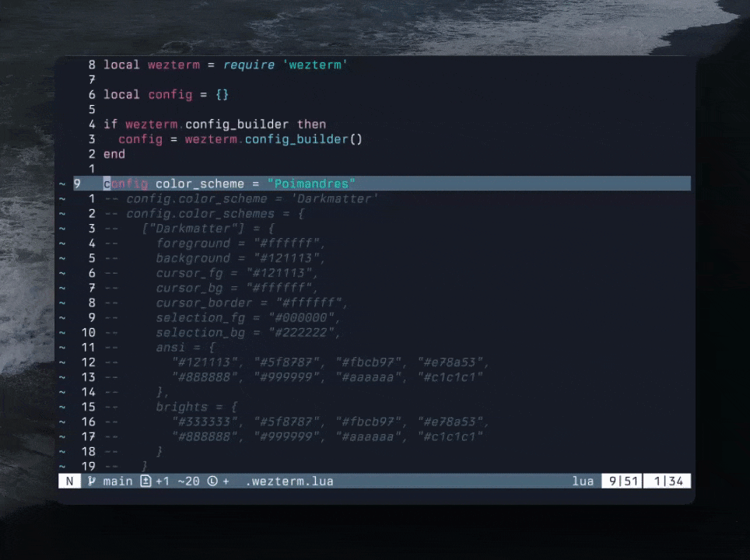Click the commented 'Darkmatter' in single quotes
Viewport: 750px width, 560px height.
(334, 198)
